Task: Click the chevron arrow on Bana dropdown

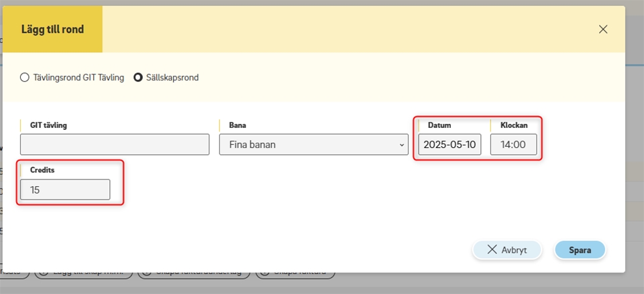Action: (x=401, y=145)
